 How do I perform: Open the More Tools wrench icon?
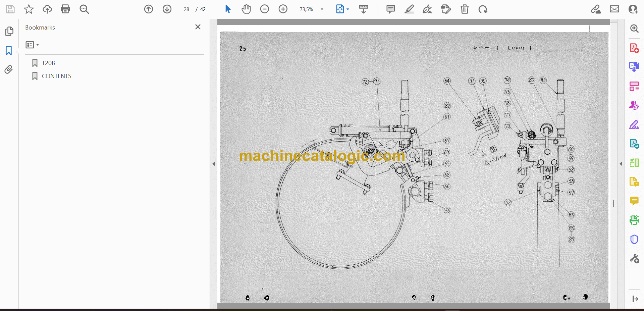tap(634, 259)
